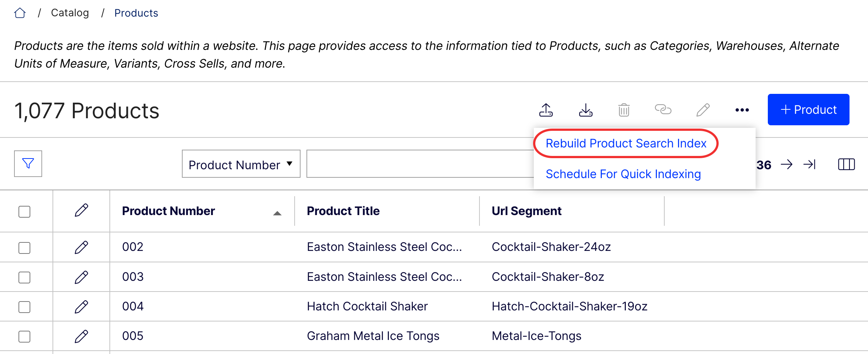
Task: Click the home breadcrumb icon
Action: pos(20,12)
